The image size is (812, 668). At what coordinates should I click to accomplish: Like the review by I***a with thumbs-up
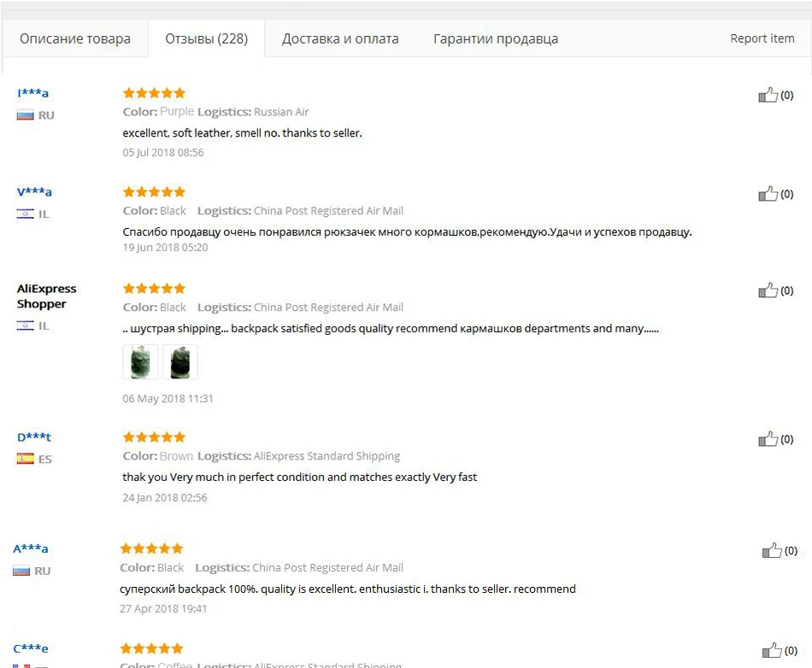point(768,95)
